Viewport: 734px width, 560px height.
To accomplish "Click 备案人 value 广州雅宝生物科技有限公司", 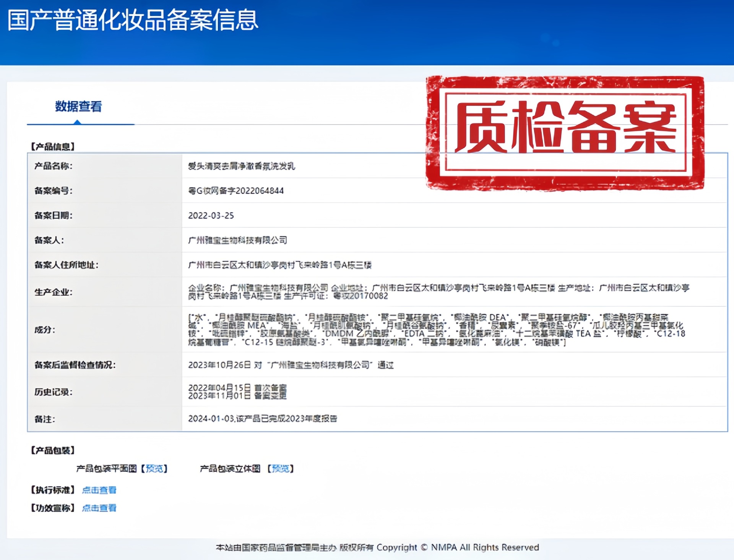I will click(237, 240).
